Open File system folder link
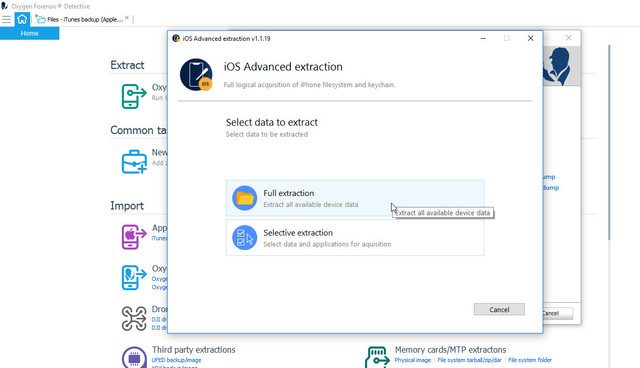 tap(530, 360)
